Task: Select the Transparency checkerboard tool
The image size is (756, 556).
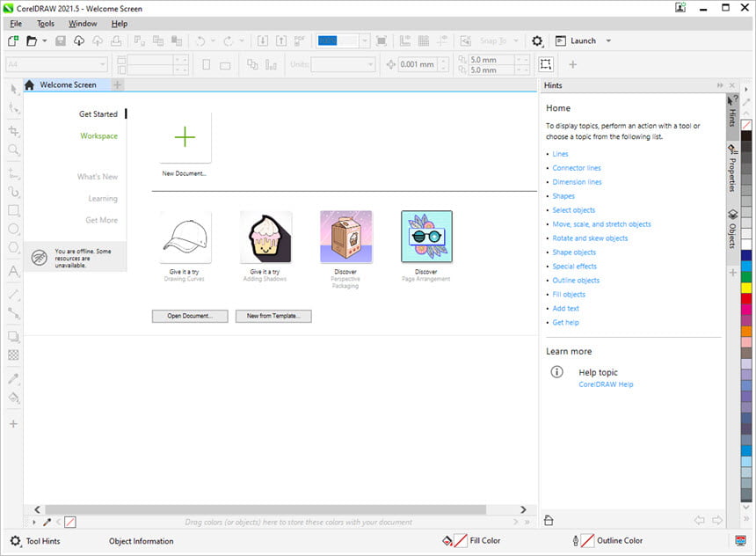Action: 13,355
